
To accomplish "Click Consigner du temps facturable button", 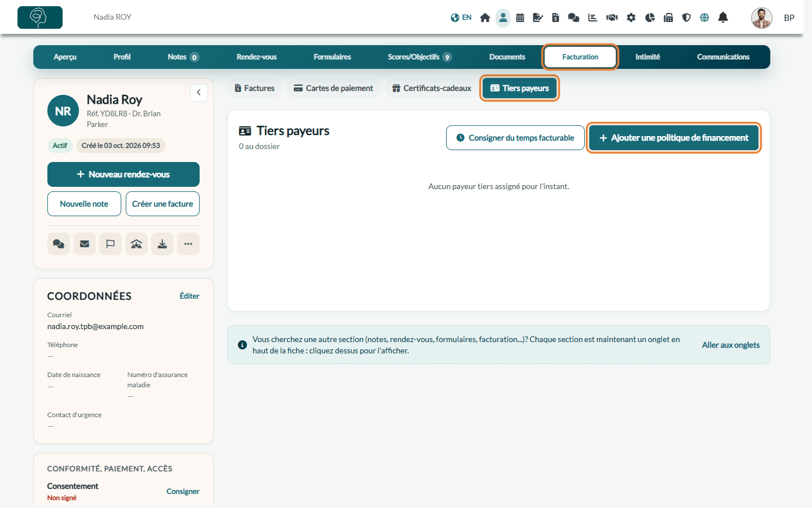I will click(515, 138).
